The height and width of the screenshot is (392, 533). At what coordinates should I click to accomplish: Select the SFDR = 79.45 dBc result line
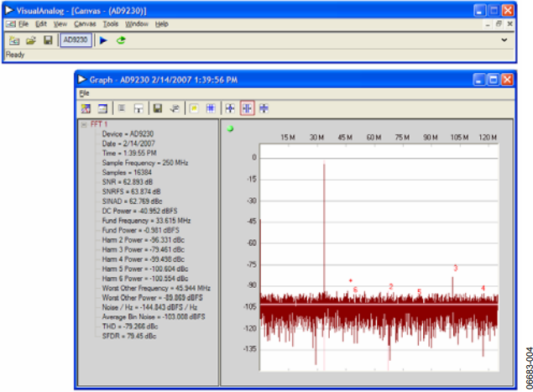click(129, 336)
